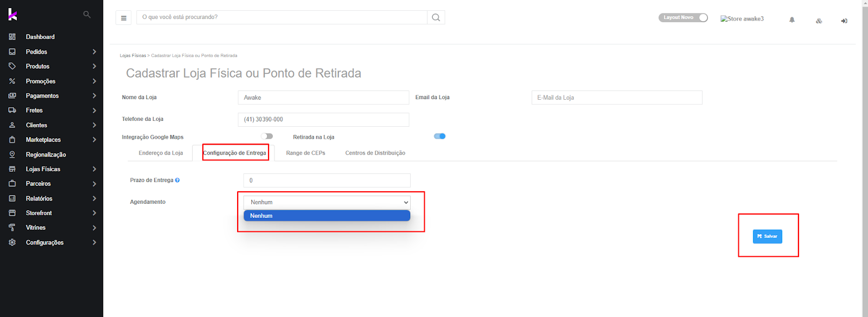This screenshot has width=868, height=317.
Task: Click the Vitrines paint roller icon
Action: [12, 228]
